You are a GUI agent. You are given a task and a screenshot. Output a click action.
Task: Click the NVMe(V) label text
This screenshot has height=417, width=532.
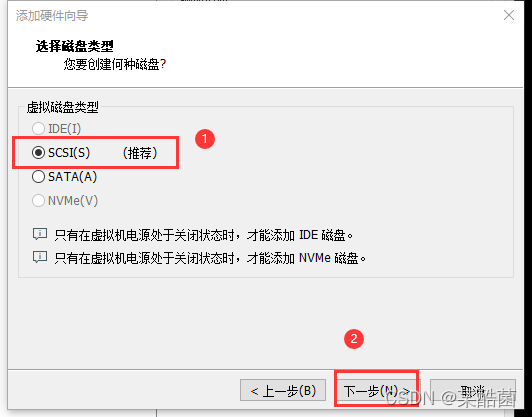[x=73, y=201]
